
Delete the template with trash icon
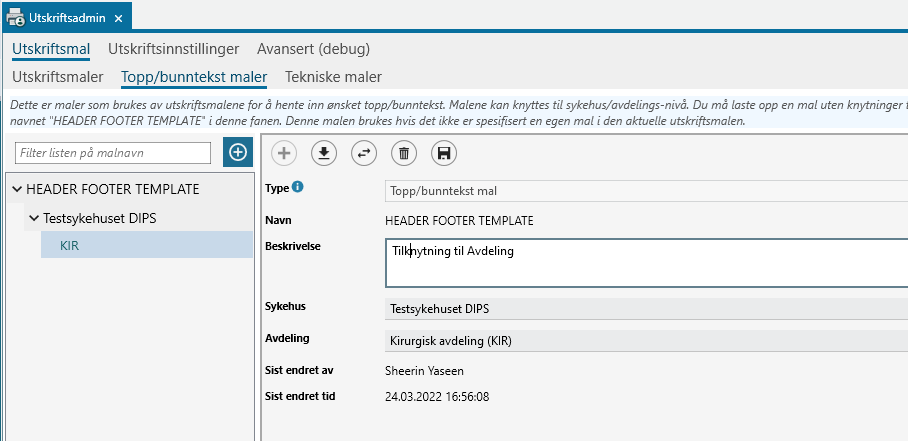click(404, 153)
